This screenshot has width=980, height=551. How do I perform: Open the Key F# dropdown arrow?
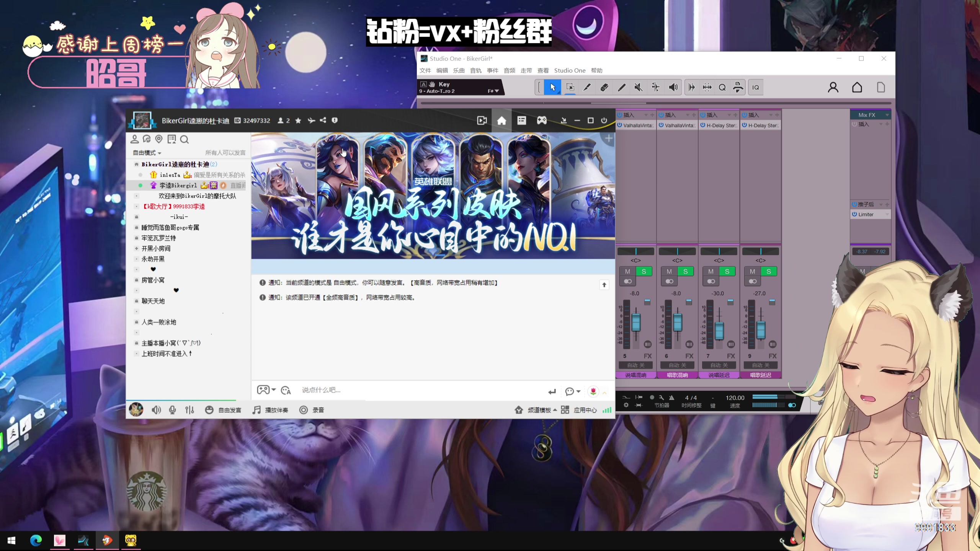[497, 91]
